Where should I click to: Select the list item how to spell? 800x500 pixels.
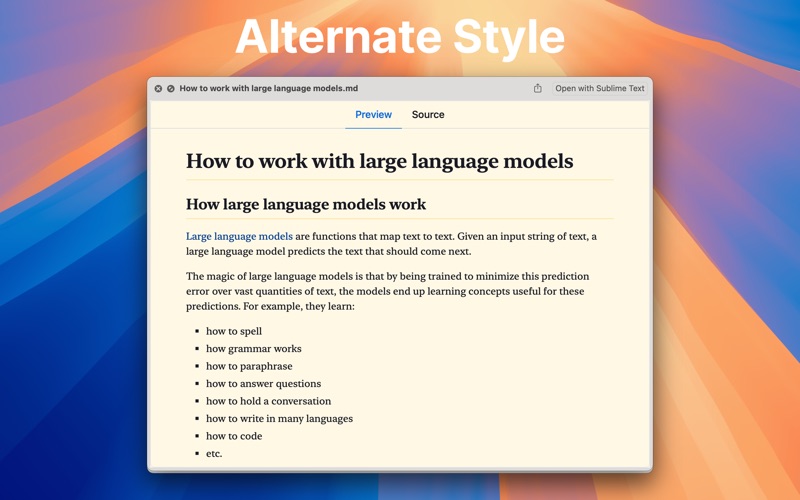(x=234, y=331)
